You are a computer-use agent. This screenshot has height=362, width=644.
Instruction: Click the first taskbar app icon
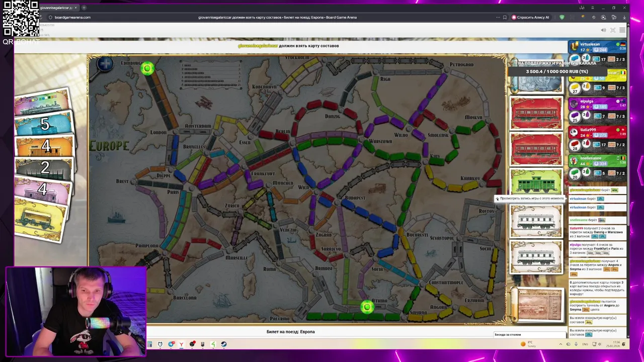(149, 344)
